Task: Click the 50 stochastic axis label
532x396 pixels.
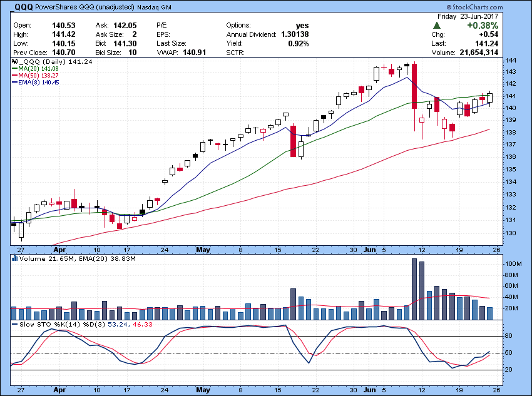Action: (509, 353)
